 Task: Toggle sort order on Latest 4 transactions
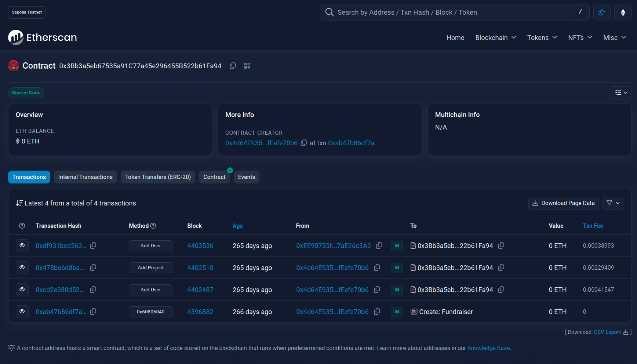pos(19,203)
